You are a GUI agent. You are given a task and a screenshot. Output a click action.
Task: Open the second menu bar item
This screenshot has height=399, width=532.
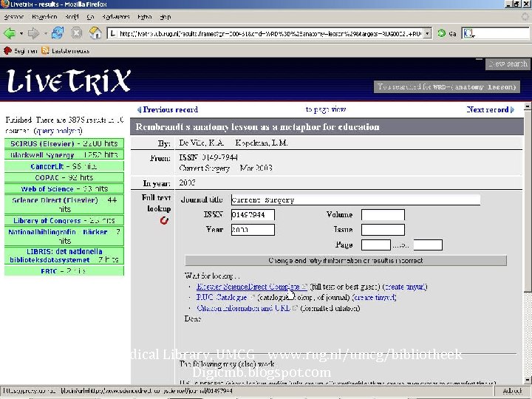[x=44, y=16]
